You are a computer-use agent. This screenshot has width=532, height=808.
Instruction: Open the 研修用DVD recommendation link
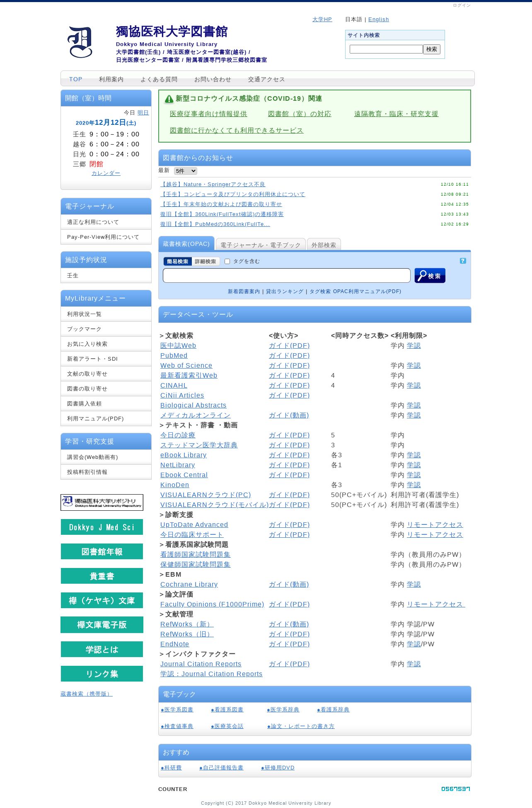coord(278,768)
